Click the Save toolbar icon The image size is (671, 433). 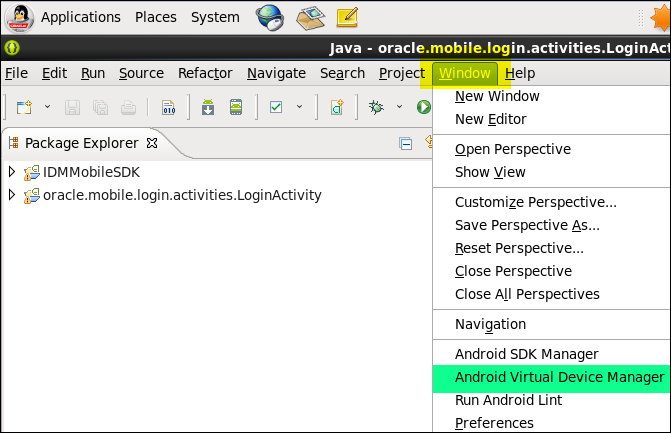point(72,107)
